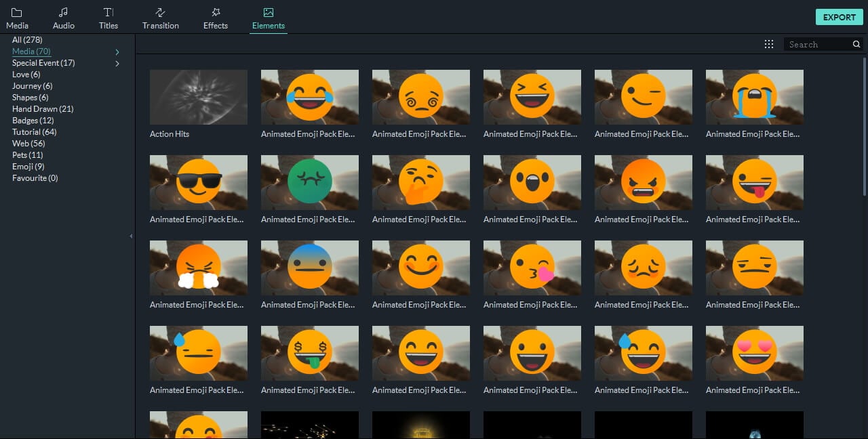The image size is (868, 439).
Task: Select the blue-forehead cold emoji element
Action: tap(310, 268)
